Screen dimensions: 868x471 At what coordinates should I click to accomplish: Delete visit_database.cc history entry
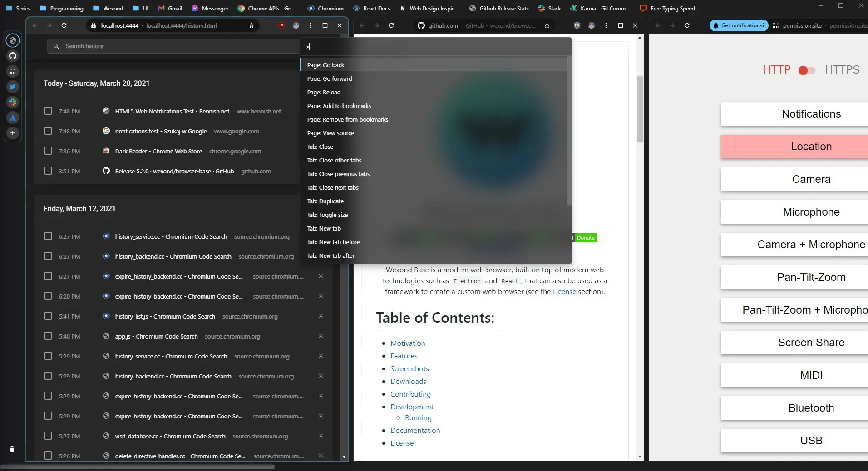click(321, 436)
